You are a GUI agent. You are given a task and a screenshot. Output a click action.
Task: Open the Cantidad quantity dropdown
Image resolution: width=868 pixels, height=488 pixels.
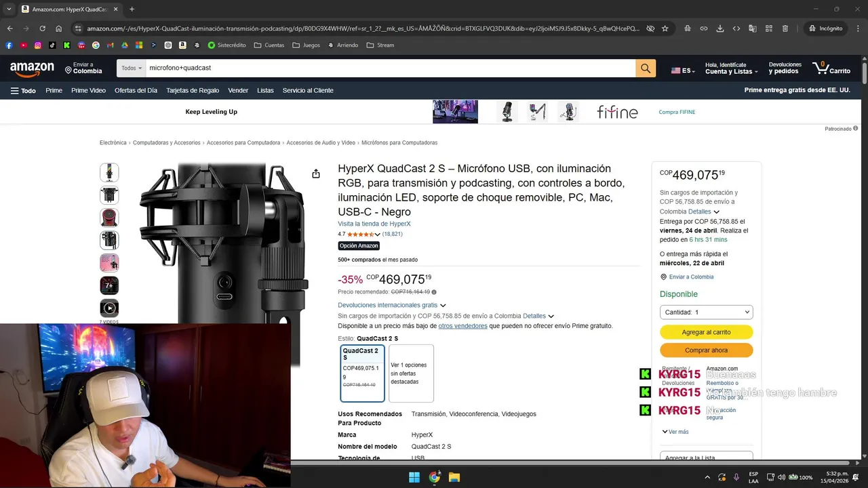(706, 312)
